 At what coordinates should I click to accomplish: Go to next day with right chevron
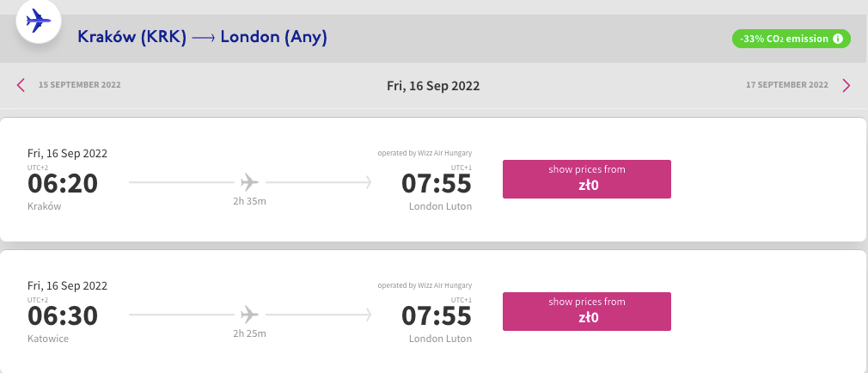[x=846, y=85]
